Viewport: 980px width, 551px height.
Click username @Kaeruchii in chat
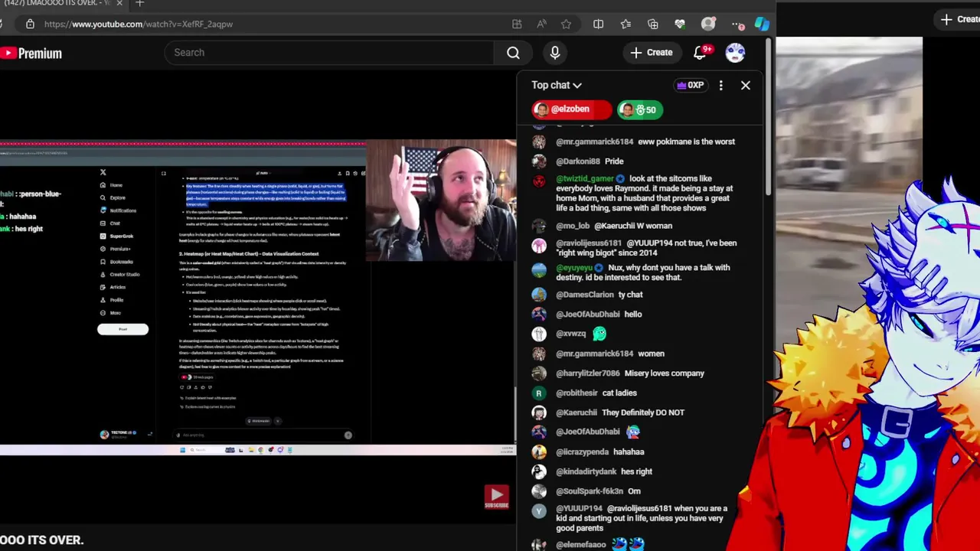(577, 412)
